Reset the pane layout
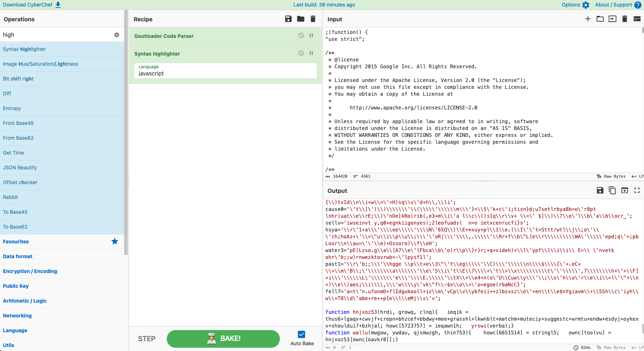This screenshot has height=351, width=644. pos(637,19)
